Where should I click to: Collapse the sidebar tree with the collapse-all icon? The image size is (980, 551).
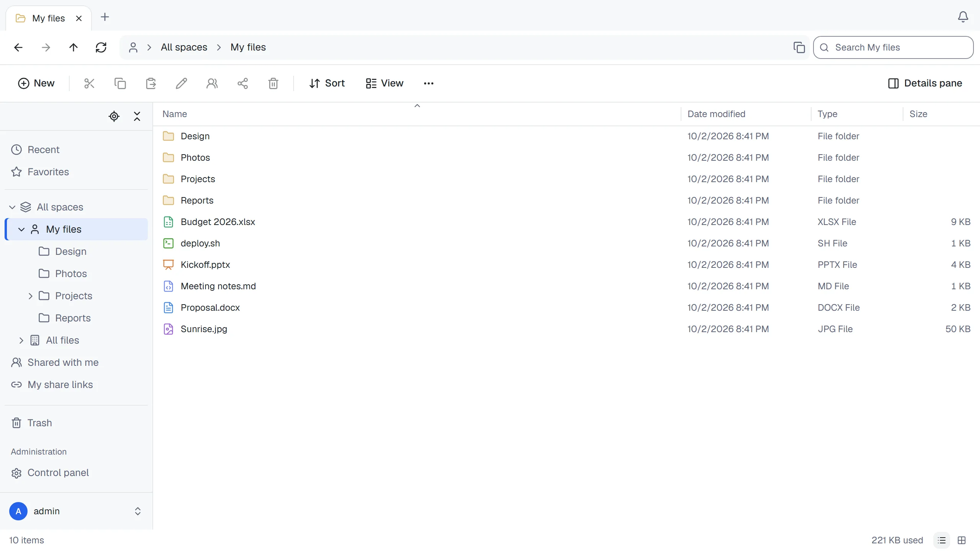click(x=137, y=116)
